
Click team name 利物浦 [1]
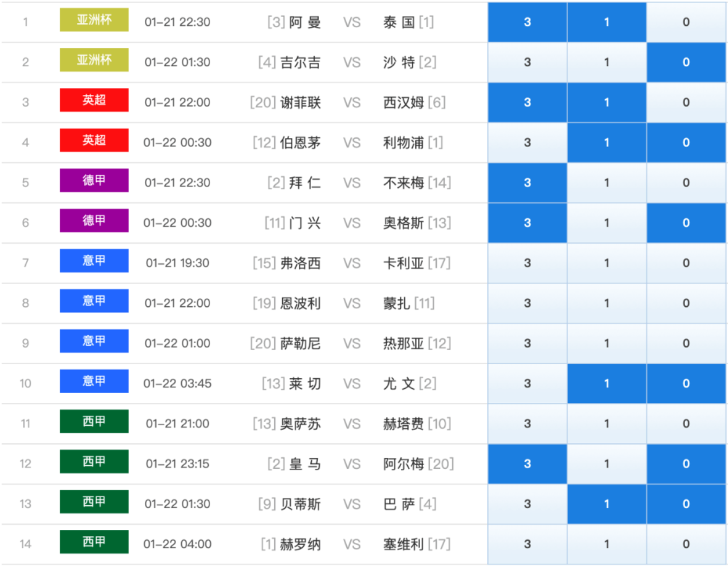(x=413, y=143)
